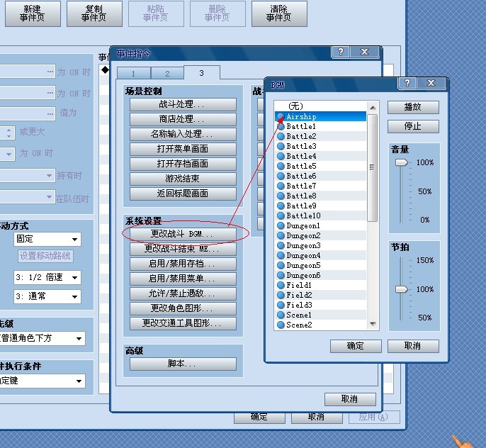Click the blue icon beside Airship
Viewport: 486px width, 448px height.
coord(281,116)
